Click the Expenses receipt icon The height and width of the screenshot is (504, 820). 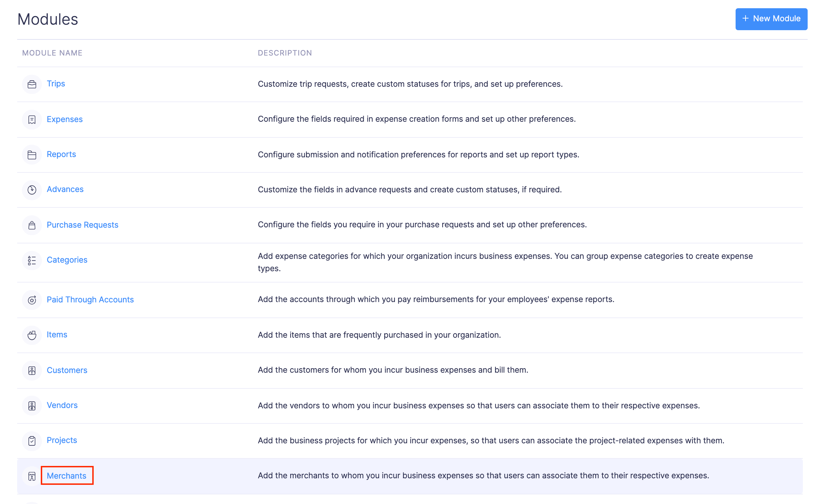(32, 120)
